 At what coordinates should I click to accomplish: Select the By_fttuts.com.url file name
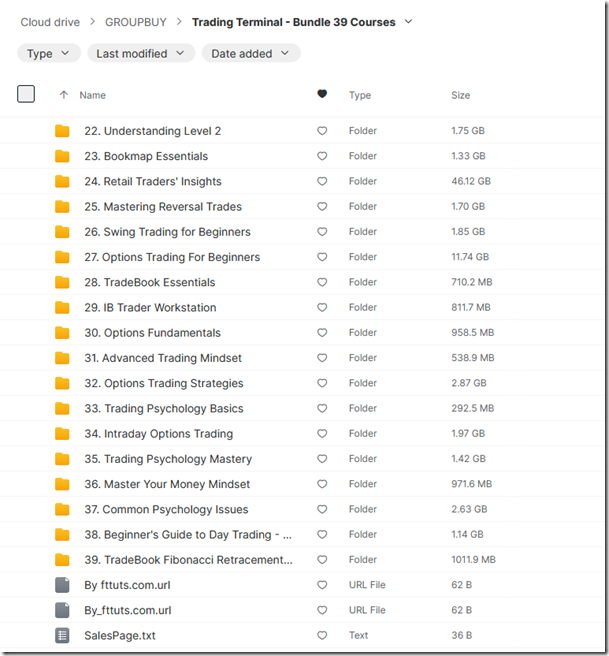(x=128, y=610)
